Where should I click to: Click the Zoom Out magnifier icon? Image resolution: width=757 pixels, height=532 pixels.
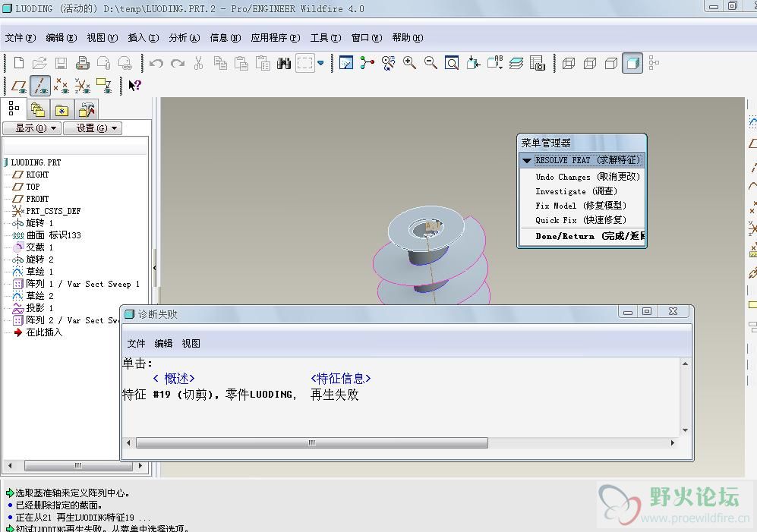click(x=431, y=63)
